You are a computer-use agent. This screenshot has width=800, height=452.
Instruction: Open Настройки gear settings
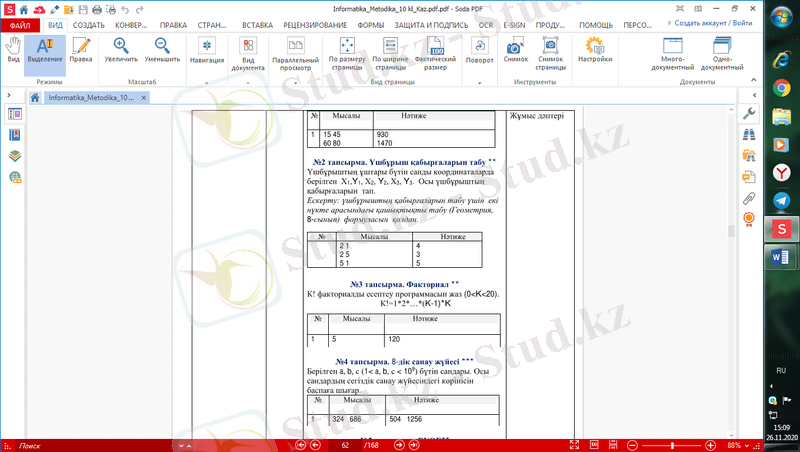595,49
